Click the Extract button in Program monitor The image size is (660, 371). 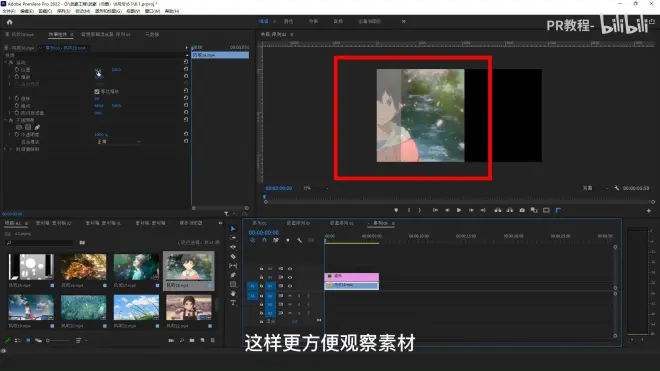(510, 210)
